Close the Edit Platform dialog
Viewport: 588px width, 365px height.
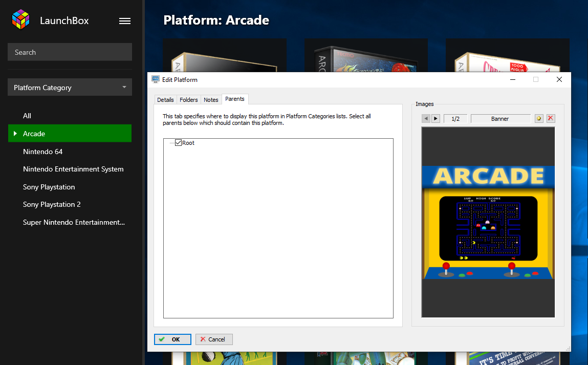[x=559, y=79]
